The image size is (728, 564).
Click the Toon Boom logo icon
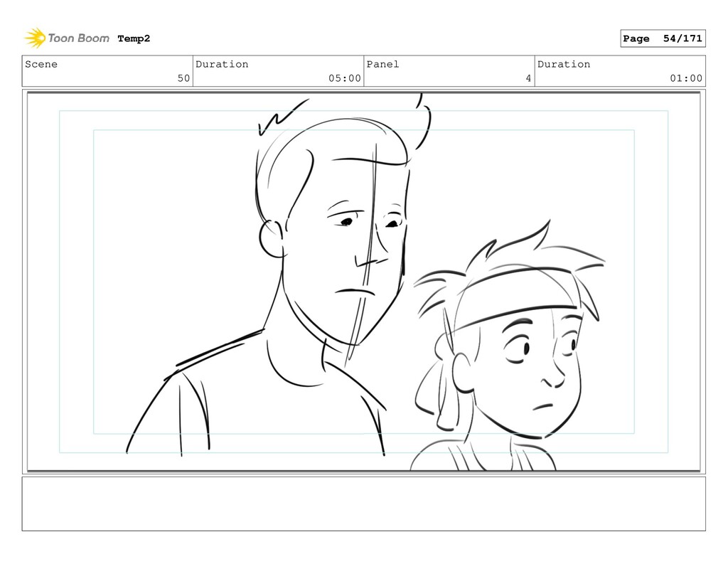point(36,38)
